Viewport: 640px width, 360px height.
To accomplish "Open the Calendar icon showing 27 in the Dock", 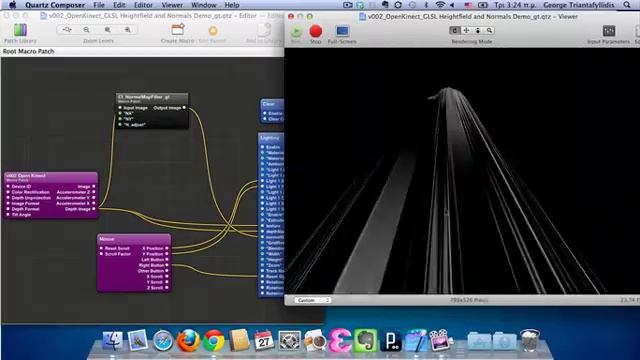I will [264, 341].
